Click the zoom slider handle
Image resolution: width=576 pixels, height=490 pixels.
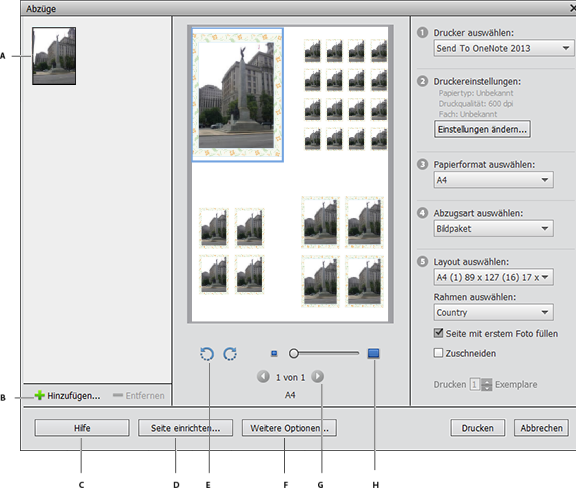point(294,353)
